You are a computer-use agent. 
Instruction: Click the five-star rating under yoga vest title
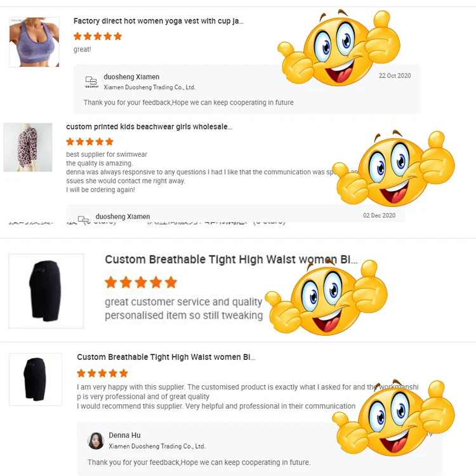[x=98, y=36]
